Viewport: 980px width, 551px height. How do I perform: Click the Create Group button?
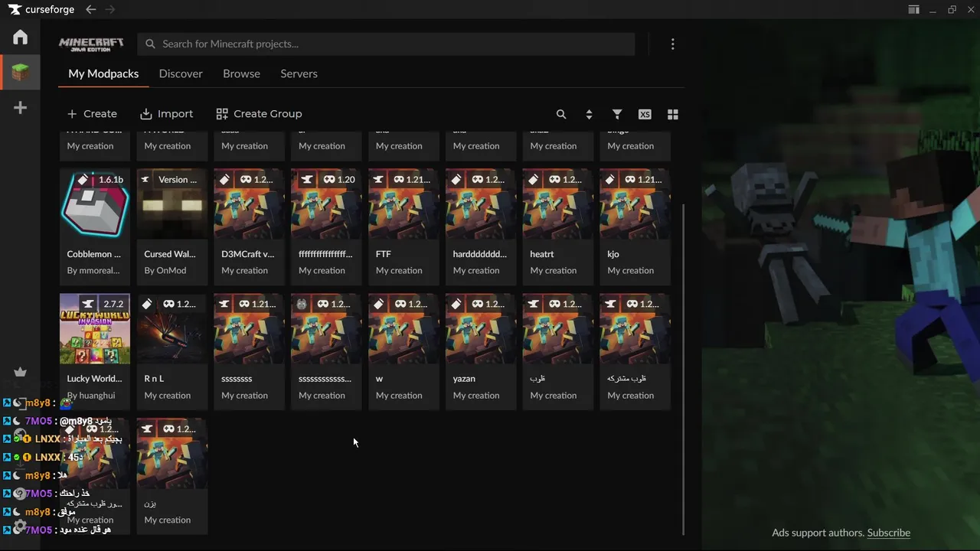click(259, 114)
